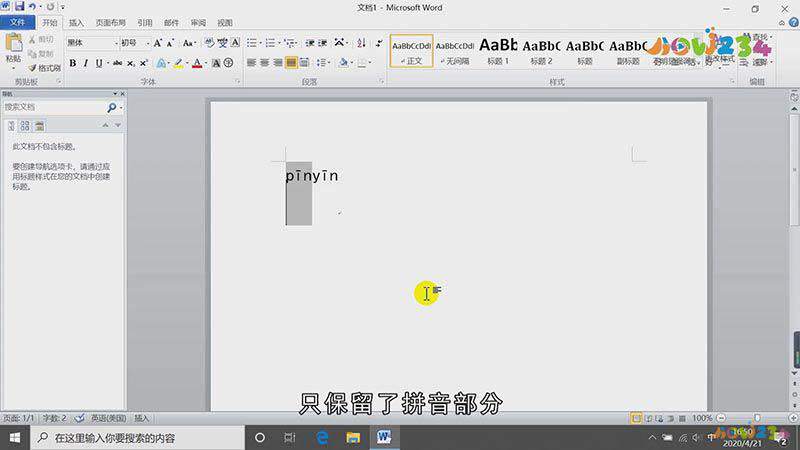The image size is (800, 450).
Task: Click the Subscript x₂ icon
Action: (x=131, y=63)
